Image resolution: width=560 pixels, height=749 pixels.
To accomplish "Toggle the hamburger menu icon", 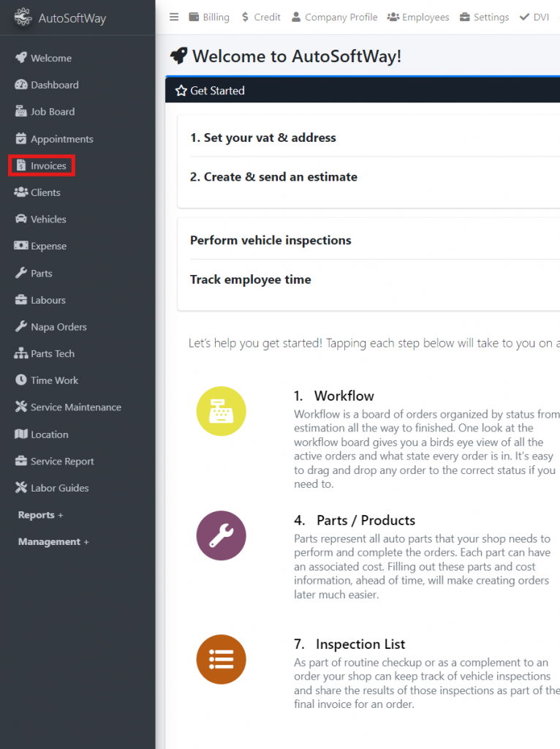I will click(174, 17).
